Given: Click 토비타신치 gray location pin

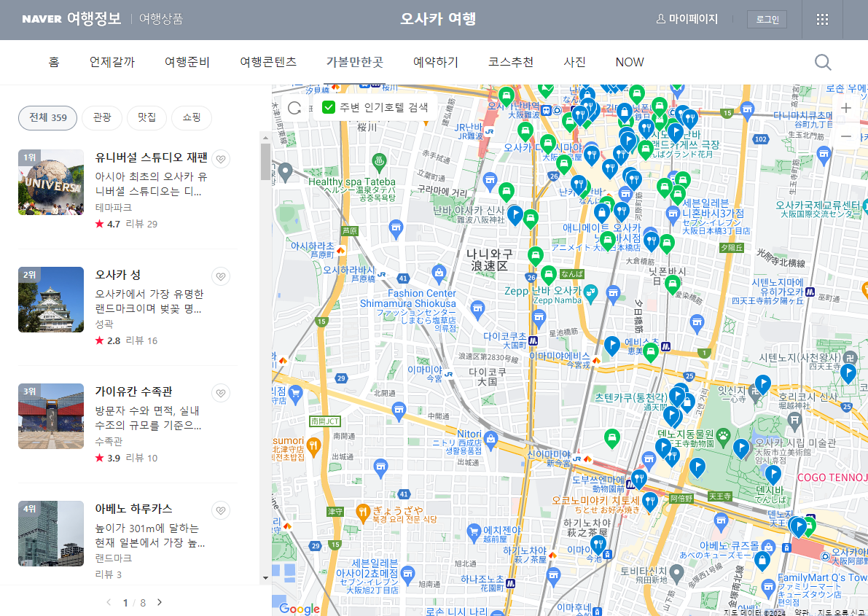Looking at the screenshot, I should coord(676,572).
